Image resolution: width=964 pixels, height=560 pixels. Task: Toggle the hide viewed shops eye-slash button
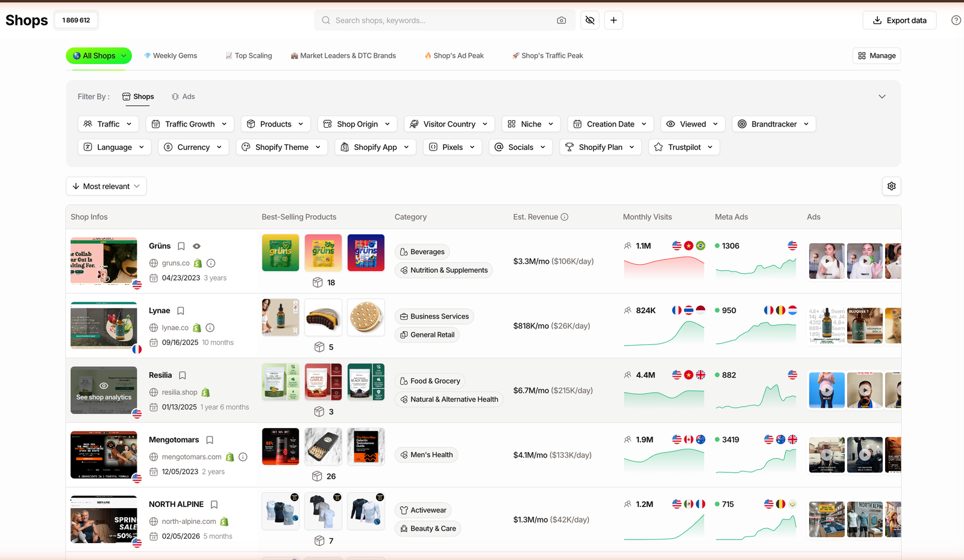coord(590,20)
